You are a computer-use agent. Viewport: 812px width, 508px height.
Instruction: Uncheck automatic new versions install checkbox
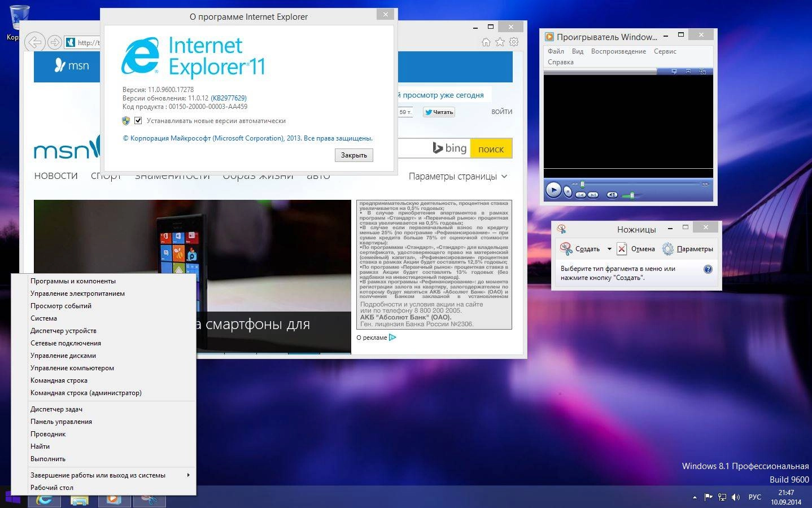pos(138,121)
